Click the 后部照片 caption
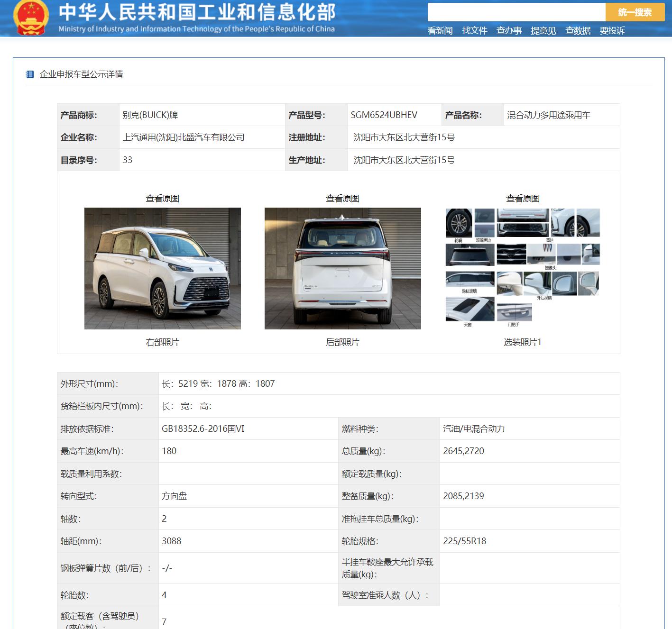Image resolution: width=672 pixels, height=629 pixels. 343,342
